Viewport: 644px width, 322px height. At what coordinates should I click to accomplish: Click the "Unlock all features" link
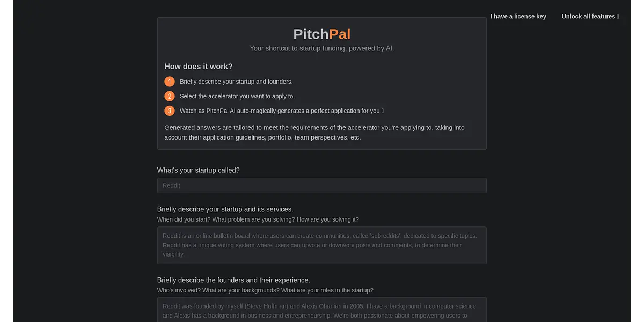coord(588,17)
